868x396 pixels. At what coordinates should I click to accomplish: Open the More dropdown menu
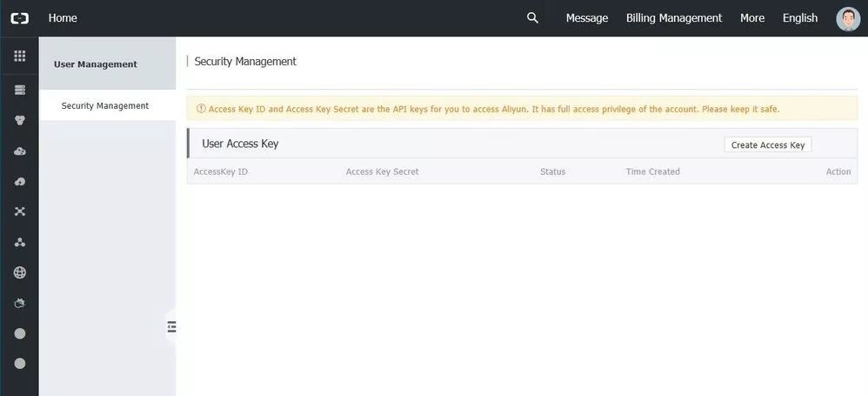pyautogui.click(x=752, y=18)
